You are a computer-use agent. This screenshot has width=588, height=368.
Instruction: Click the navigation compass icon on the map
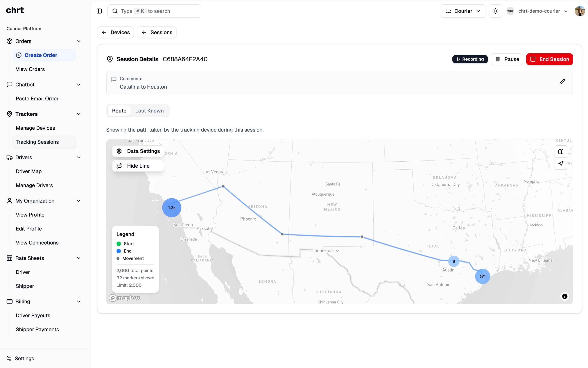point(561,164)
